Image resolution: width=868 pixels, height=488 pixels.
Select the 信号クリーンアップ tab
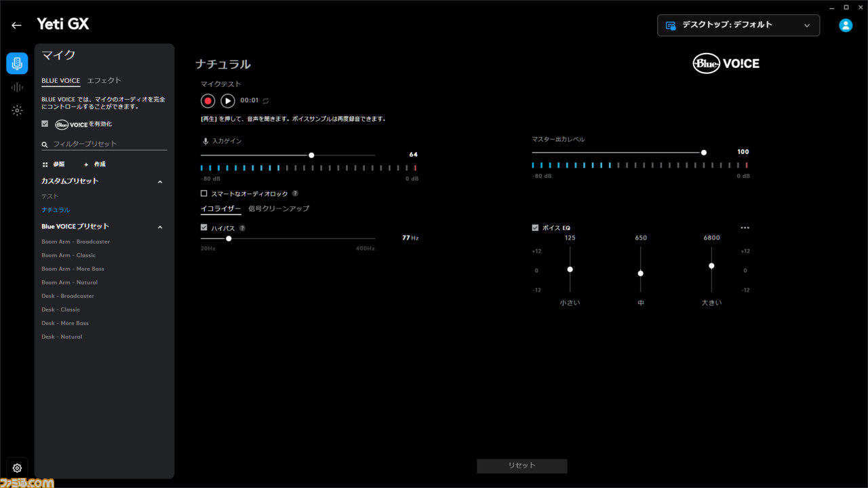click(279, 209)
